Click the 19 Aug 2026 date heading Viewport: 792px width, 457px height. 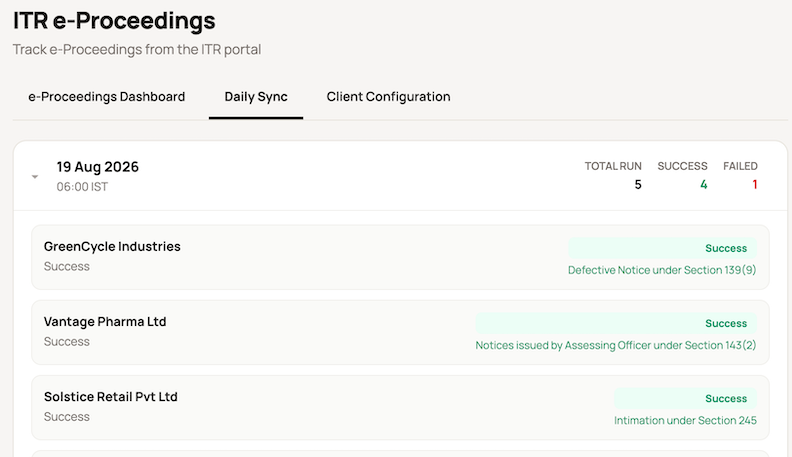(x=97, y=167)
